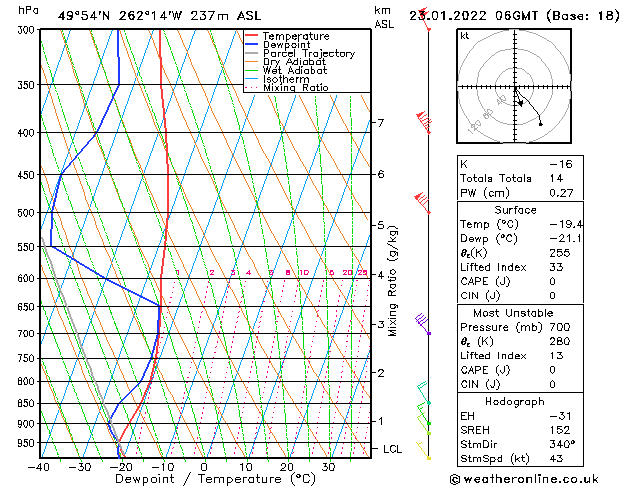This screenshot has width=629, height=486.
Task: Click the 300 hPa pressure label
Action: (x=28, y=30)
